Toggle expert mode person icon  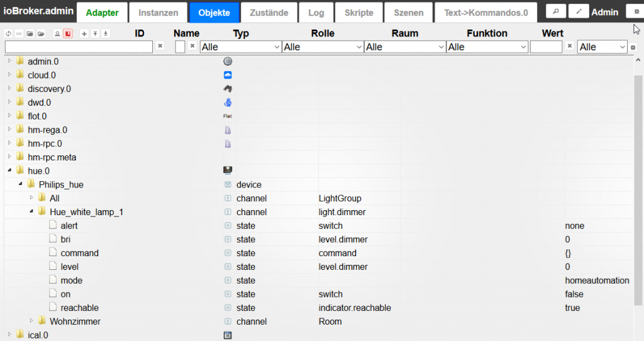pyautogui.click(x=57, y=33)
